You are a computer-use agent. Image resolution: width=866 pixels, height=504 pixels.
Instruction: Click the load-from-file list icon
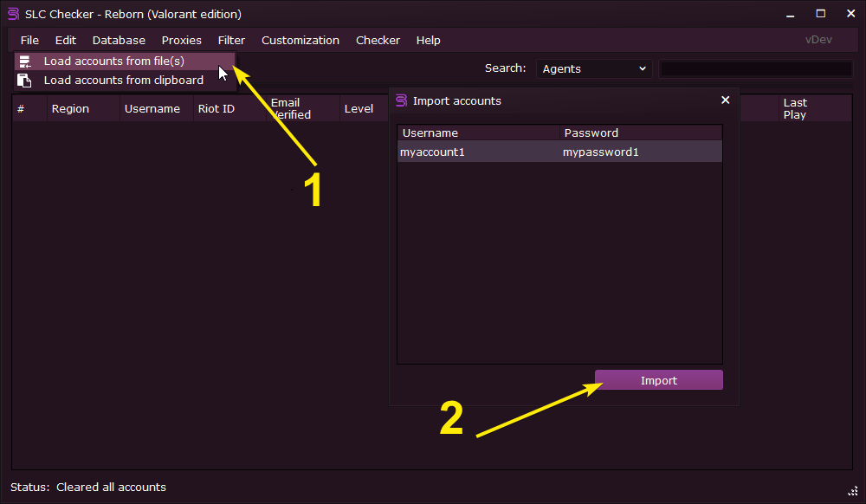[25, 61]
